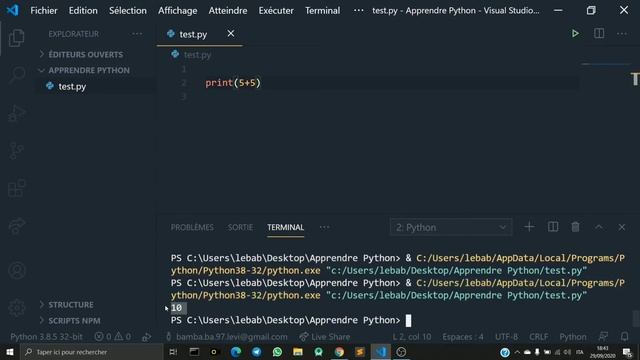640x360 pixels.
Task: Split the terminal panel
Action: tap(553, 227)
